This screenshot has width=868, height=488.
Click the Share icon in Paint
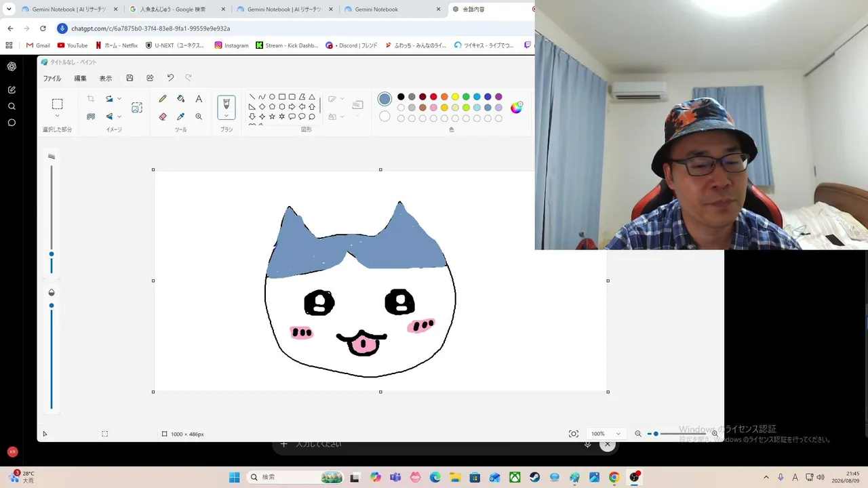click(x=150, y=78)
